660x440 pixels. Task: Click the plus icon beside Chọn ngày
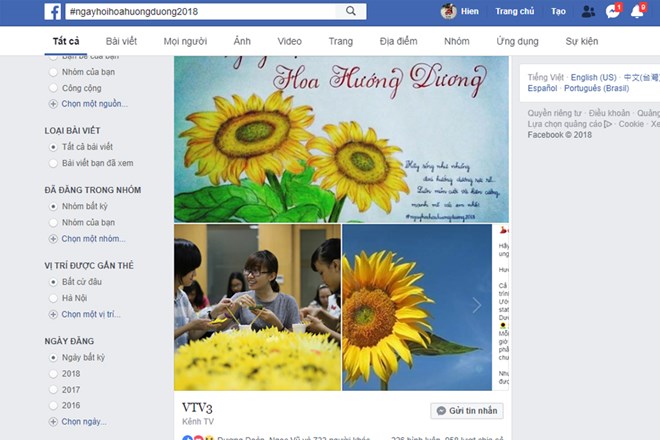53,421
